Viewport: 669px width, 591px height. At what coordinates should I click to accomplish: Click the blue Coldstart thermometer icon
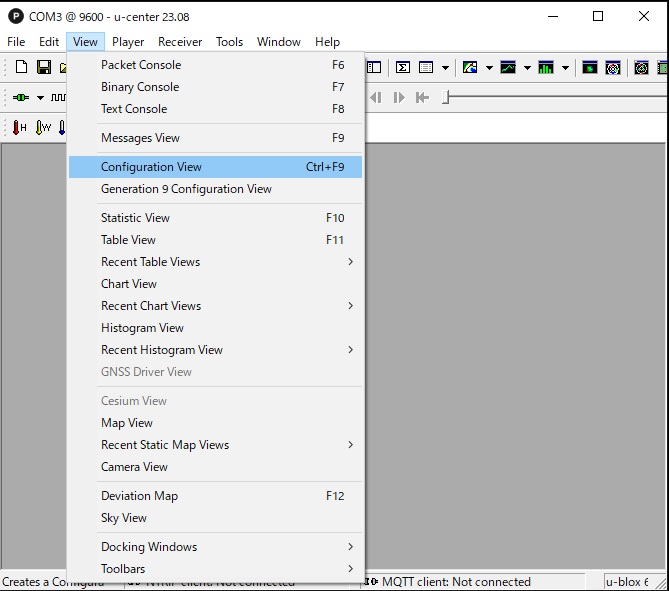pos(62,127)
